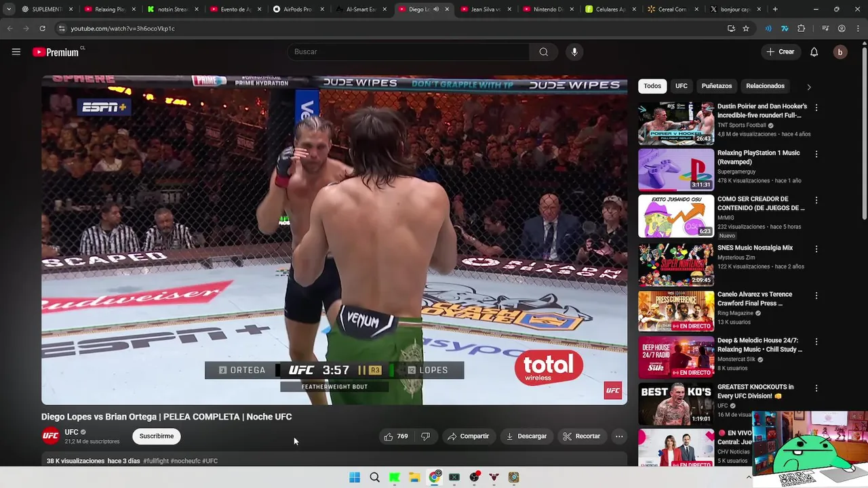Open Relaxing PlayStation 1 Music thumbnail
868x488 pixels.
pos(676,169)
